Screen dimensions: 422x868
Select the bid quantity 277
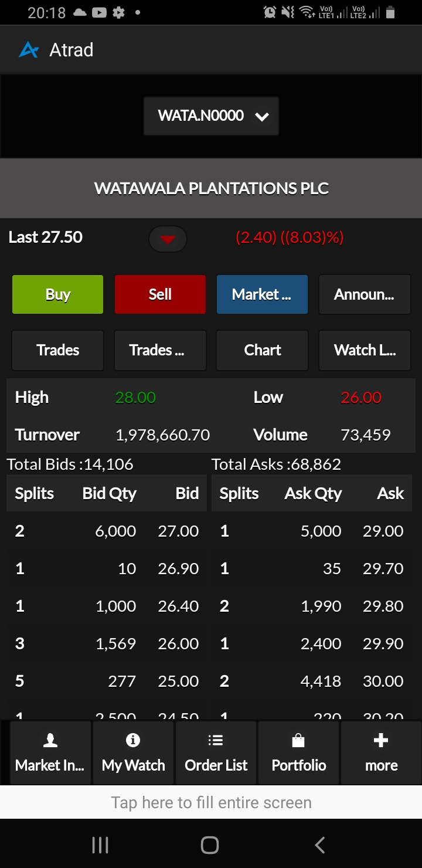pos(122,681)
